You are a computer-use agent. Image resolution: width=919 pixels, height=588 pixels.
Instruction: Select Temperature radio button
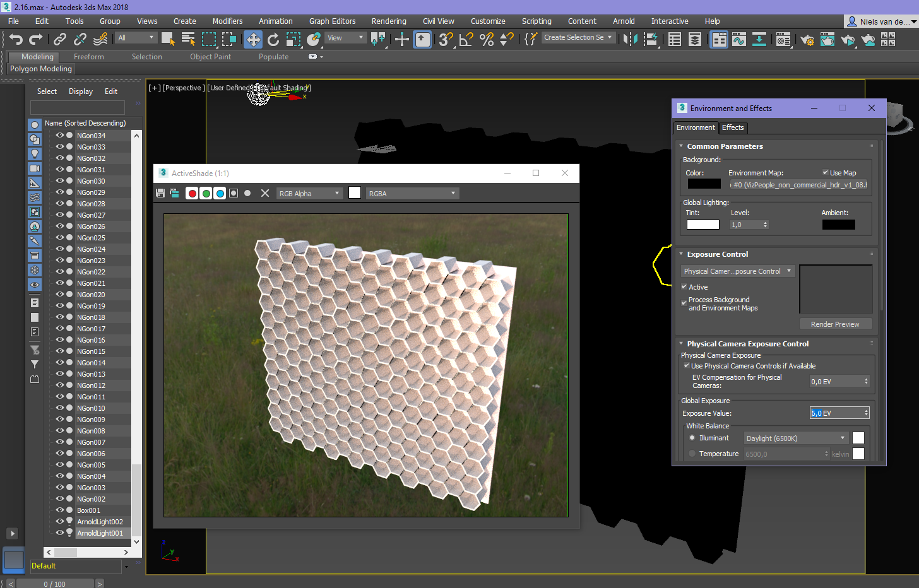click(692, 453)
